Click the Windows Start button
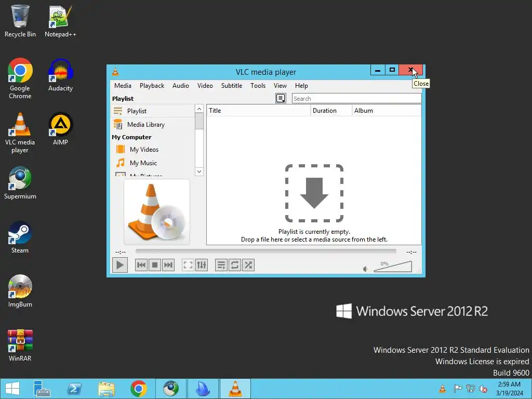 [12, 389]
